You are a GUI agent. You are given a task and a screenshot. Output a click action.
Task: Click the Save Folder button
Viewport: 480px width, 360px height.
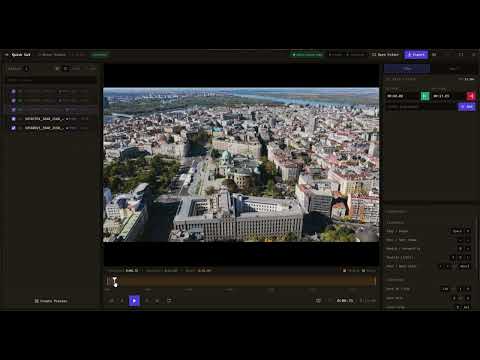pyautogui.click(x=385, y=54)
